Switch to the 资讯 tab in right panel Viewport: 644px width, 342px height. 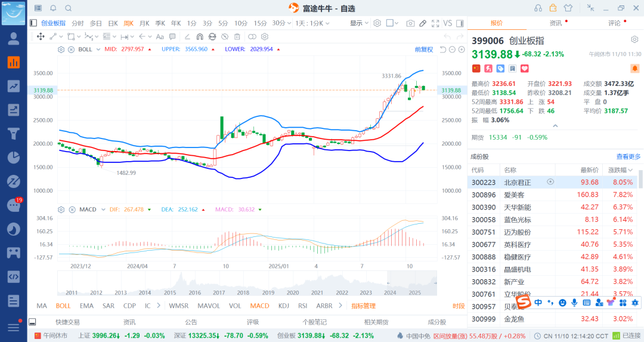coord(555,23)
